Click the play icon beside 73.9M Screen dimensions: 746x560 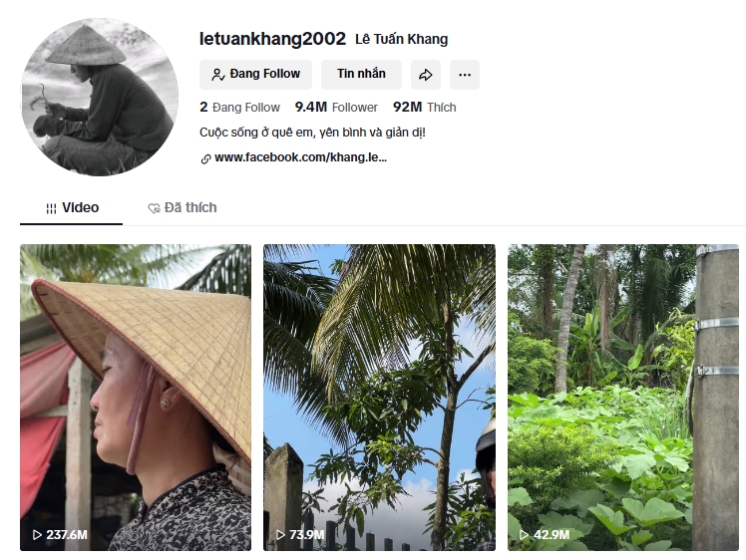point(280,535)
